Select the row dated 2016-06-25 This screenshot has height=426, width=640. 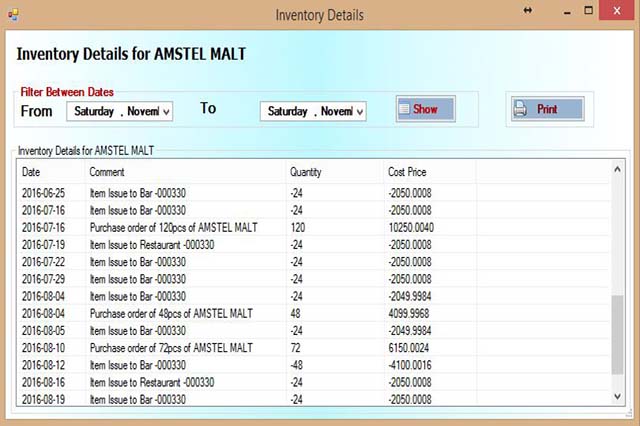314,193
